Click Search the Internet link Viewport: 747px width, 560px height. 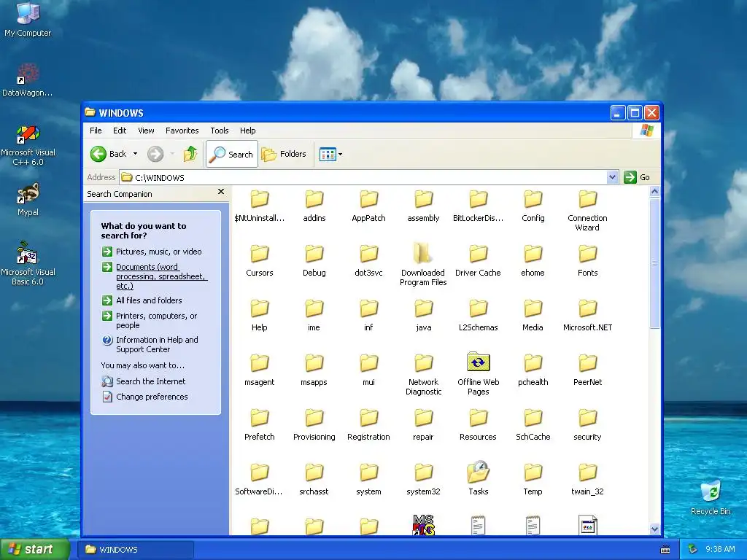[x=144, y=381]
